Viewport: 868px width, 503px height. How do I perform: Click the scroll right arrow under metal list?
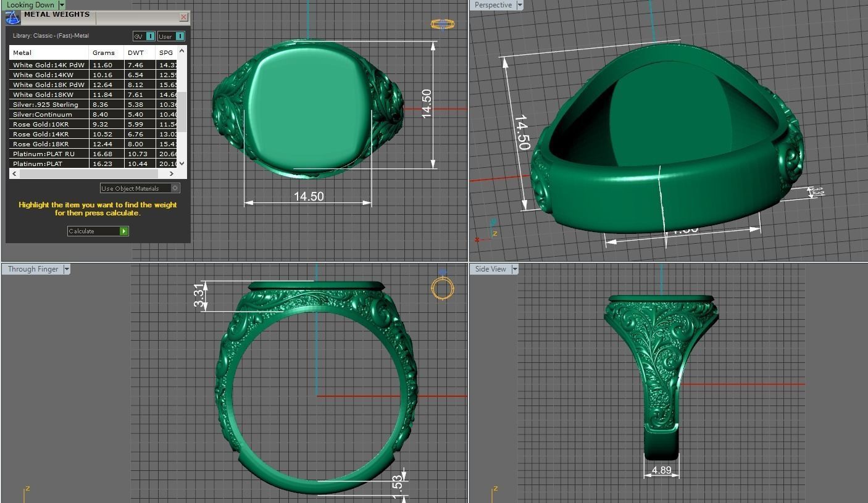tap(172, 174)
